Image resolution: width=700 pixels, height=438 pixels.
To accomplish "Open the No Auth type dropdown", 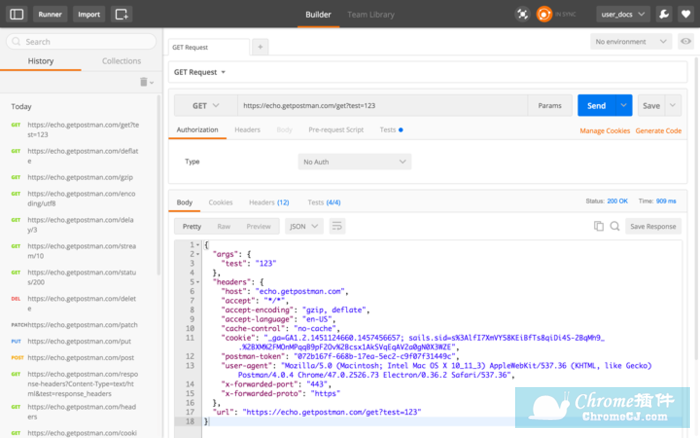I will tap(354, 162).
